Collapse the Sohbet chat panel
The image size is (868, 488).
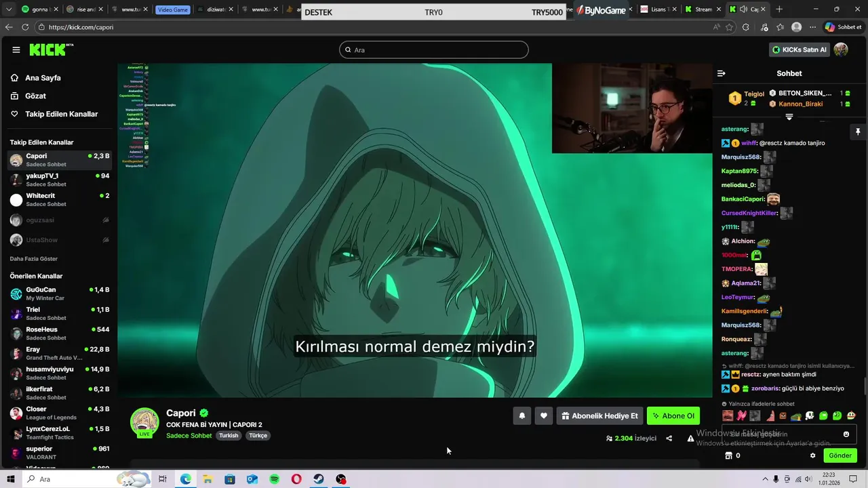tap(722, 73)
